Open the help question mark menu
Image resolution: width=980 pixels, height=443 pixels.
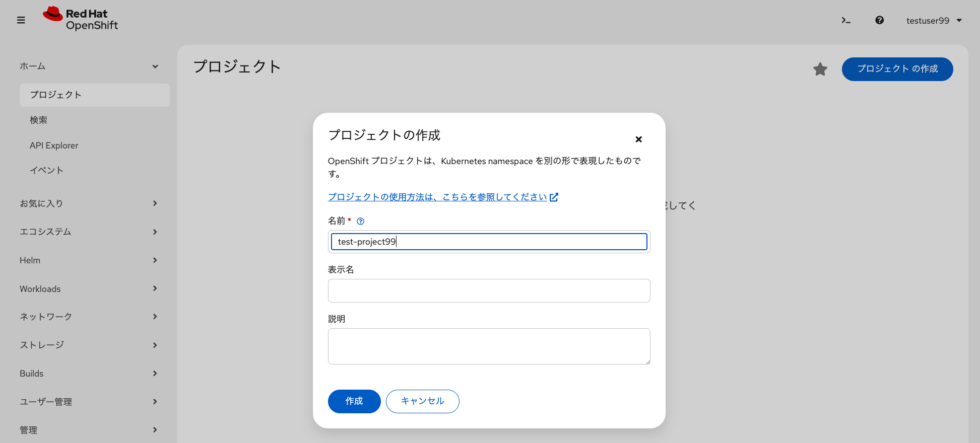coord(879,20)
